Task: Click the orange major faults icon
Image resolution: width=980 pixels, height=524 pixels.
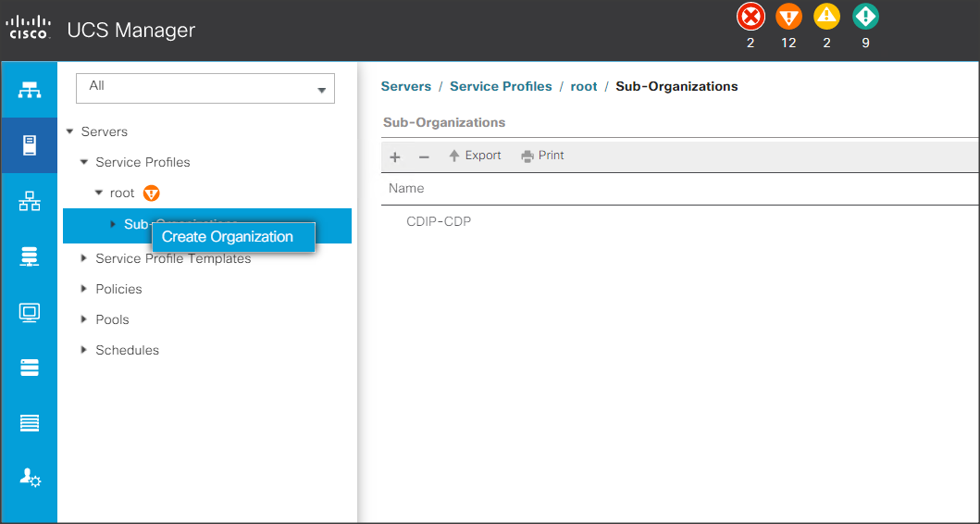Action: coord(788,17)
